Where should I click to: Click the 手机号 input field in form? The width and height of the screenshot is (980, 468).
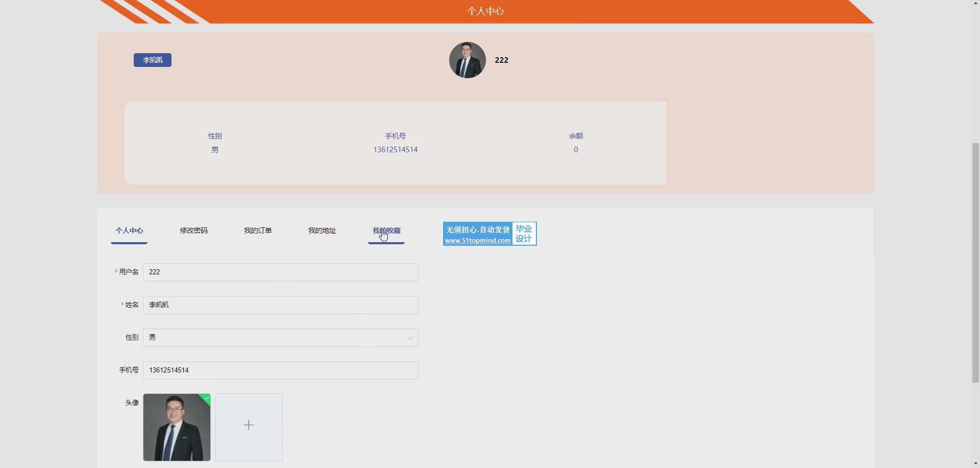coord(281,370)
